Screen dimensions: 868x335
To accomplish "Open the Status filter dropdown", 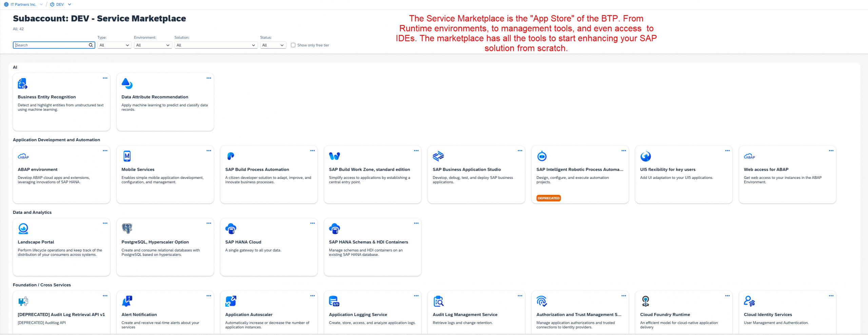I will pyautogui.click(x=273, y=45).
